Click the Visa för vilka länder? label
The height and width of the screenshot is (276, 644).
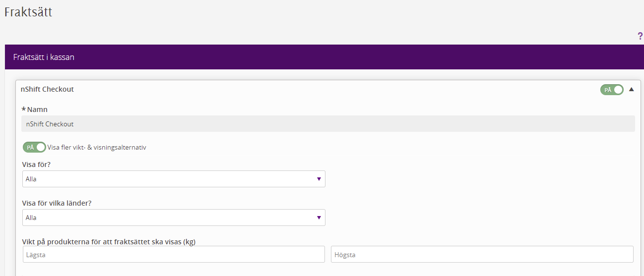point(56,203)
